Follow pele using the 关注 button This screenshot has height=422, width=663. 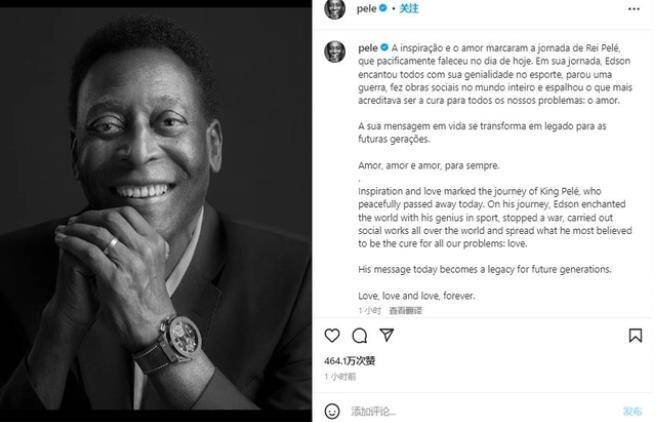click(410, 9)
